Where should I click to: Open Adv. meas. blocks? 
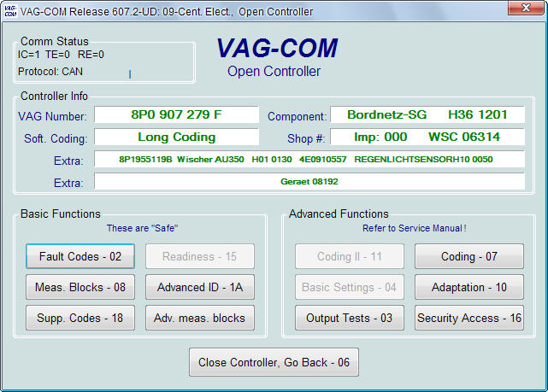coord(199,318)
